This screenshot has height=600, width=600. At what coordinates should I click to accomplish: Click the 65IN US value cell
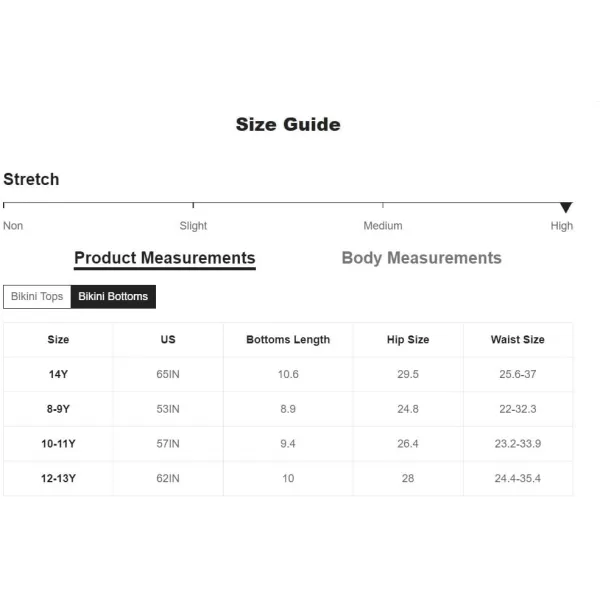coord(168,374)
